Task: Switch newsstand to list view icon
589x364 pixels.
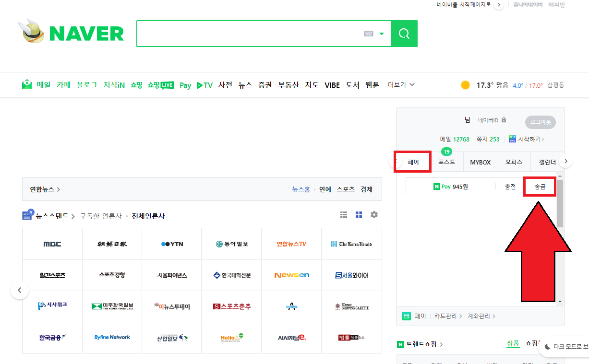Action: [344, 215]
